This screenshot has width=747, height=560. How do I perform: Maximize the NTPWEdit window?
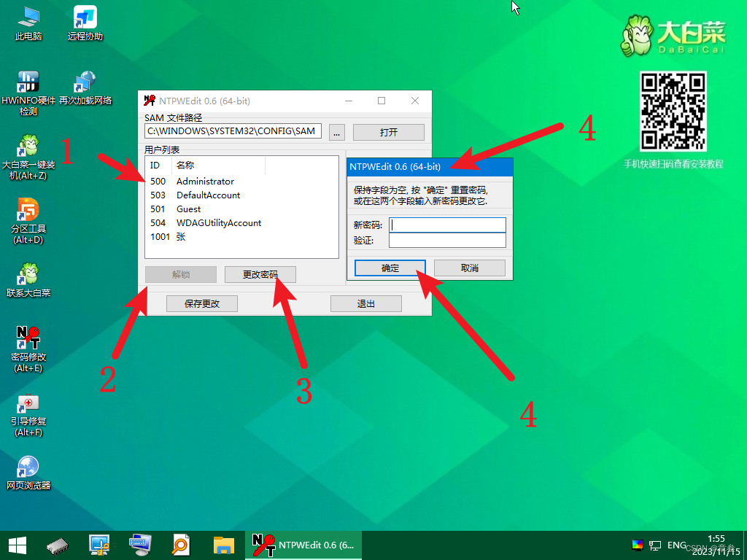click(381, 101)
